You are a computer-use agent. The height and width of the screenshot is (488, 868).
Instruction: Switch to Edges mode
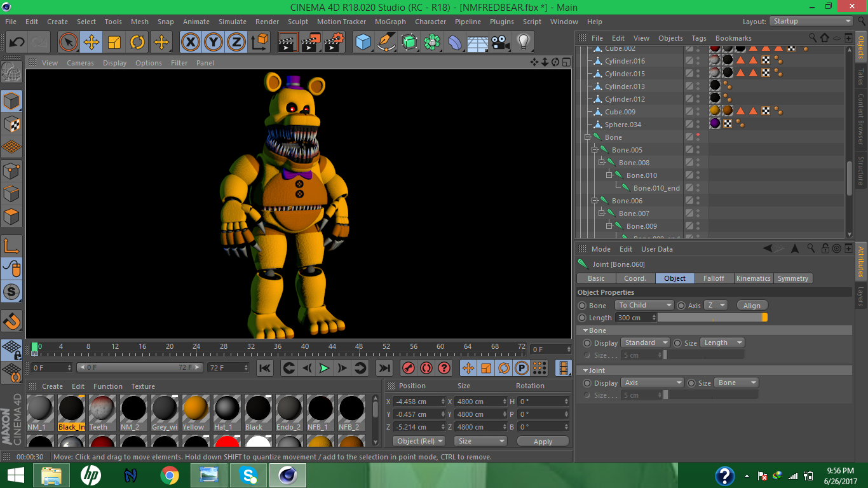coord(11,194)
